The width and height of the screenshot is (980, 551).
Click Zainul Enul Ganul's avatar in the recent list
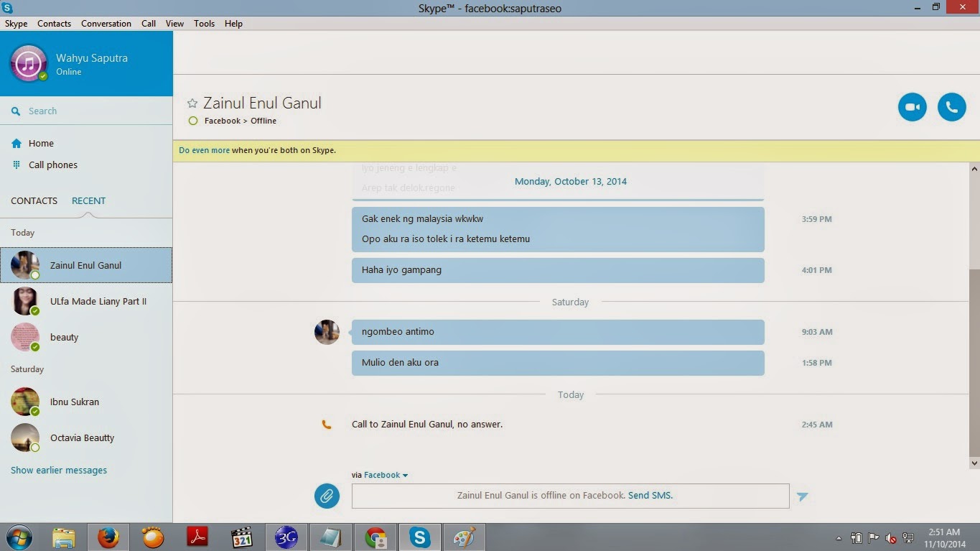pyautogui.click(x=25, y=265)
